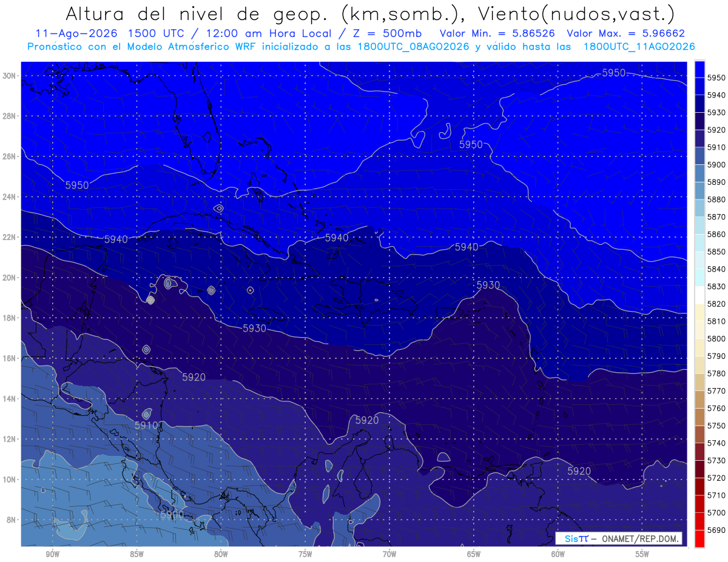Click the 28N latitude axis label
Image resolution: width=728 pixels, height=562 pixels.
tap(10, 116)
